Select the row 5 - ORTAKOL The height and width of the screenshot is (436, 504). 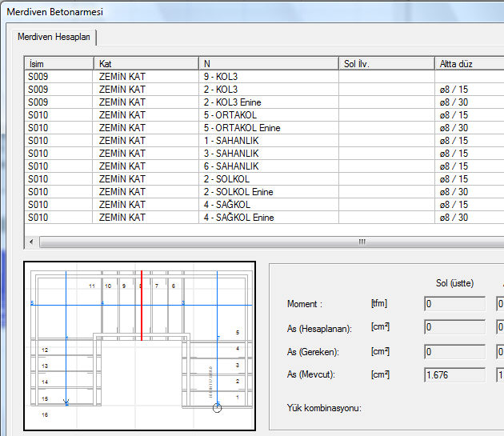(x=264, y=115)
